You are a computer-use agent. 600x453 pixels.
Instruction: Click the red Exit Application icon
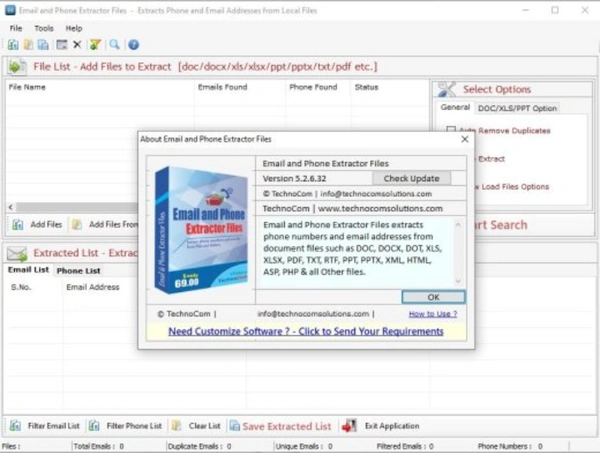point(349,425)
